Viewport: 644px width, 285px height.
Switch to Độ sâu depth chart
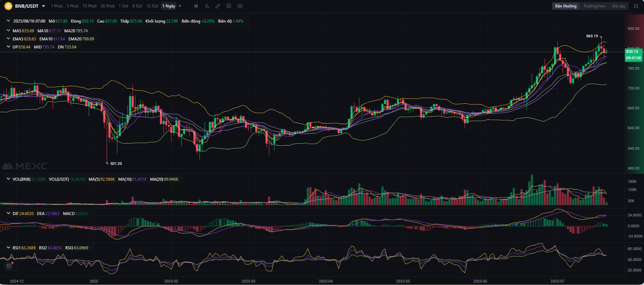pos(618,6)
